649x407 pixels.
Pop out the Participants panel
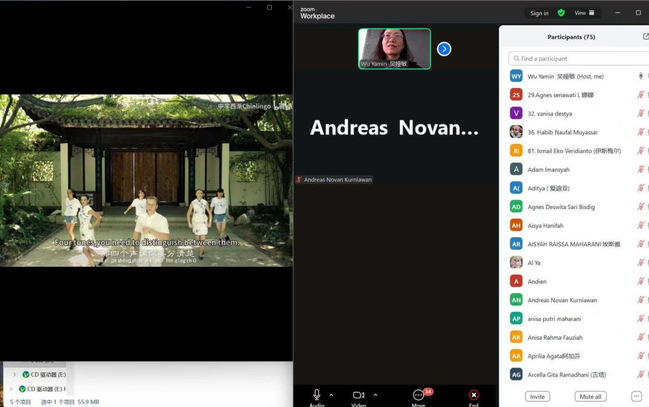click(x=645, y=36)
